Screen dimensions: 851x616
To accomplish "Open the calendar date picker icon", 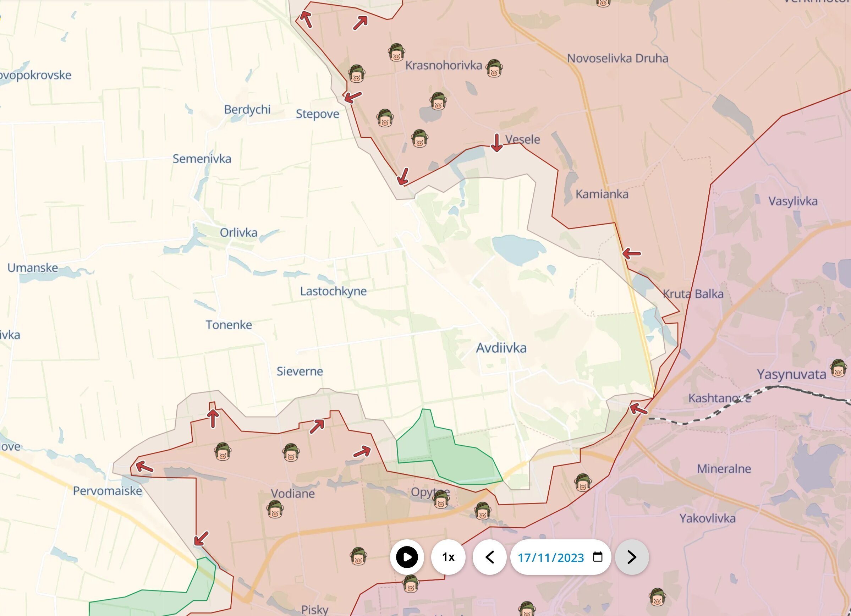I will point(598,557).
